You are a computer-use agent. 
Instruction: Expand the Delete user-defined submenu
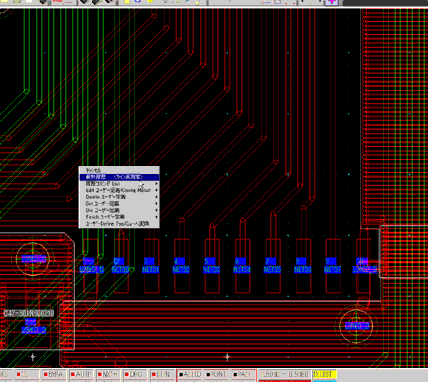pyautogui.click(x=119, y=197)
